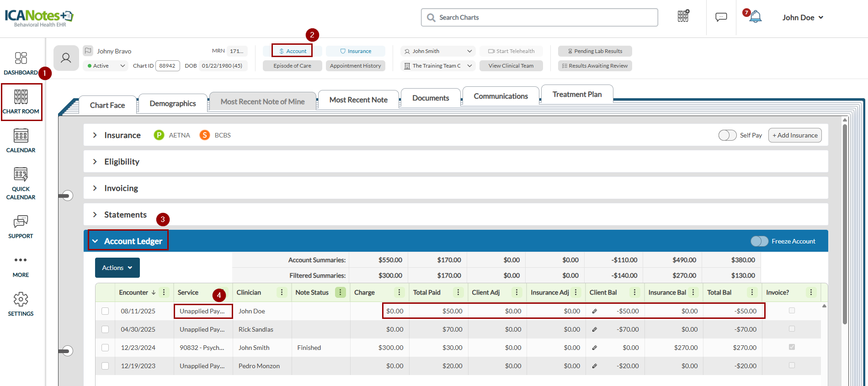Open the Documents tab
The width and height of the screenshot is (868, 386).
[431, 98]
